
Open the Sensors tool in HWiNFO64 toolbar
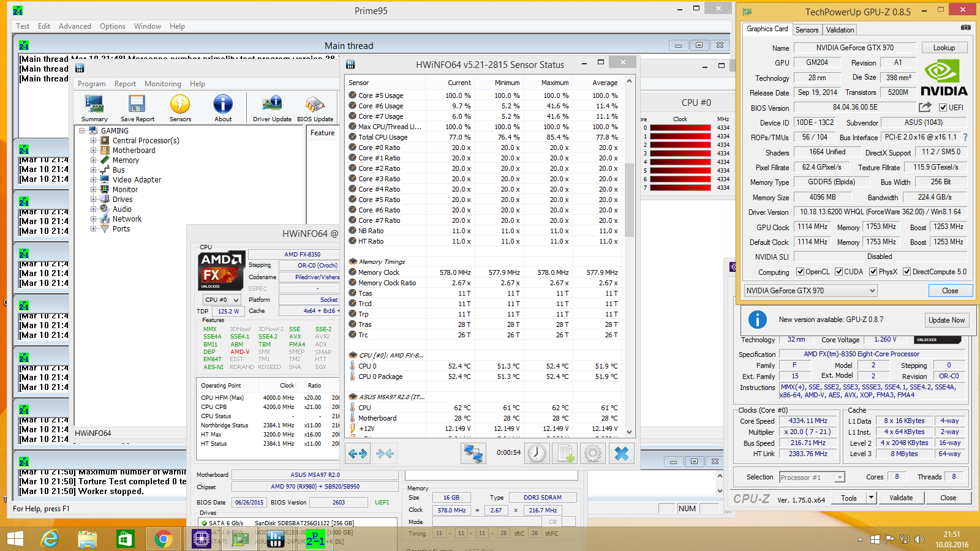point(180,108)
